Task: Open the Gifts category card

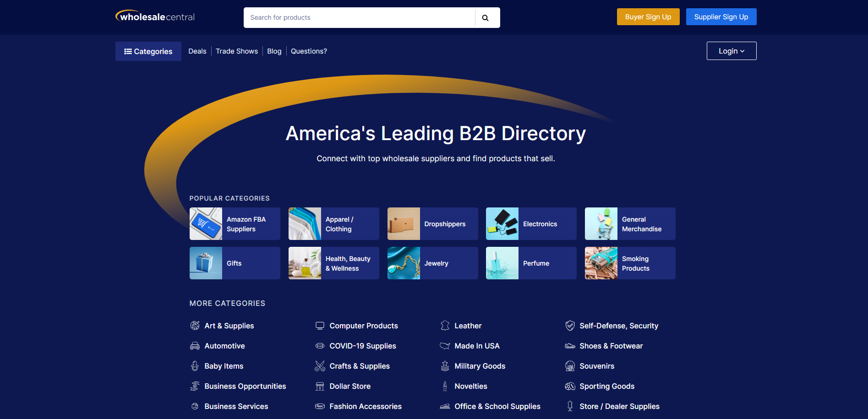Action: tap(235, 263)
